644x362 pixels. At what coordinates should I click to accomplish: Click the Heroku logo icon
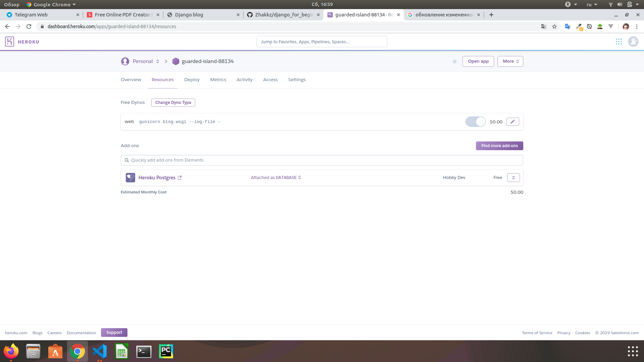coord(9,42)
